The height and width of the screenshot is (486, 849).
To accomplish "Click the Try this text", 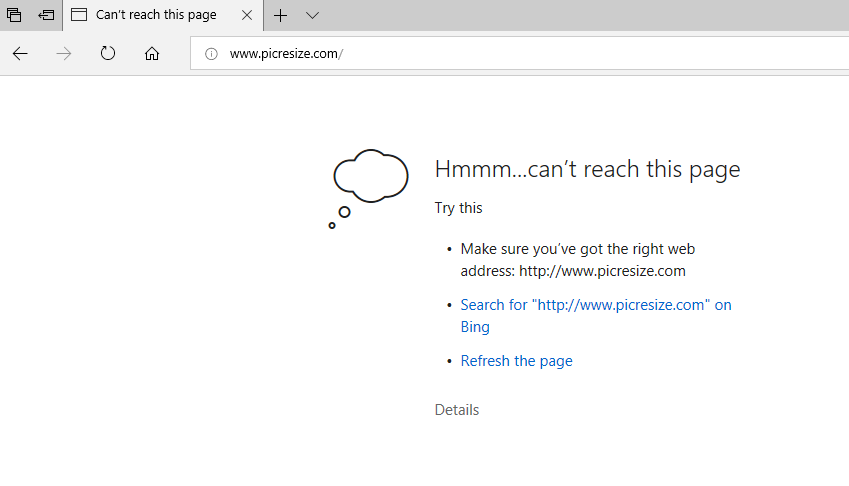I will coord(459,208).
